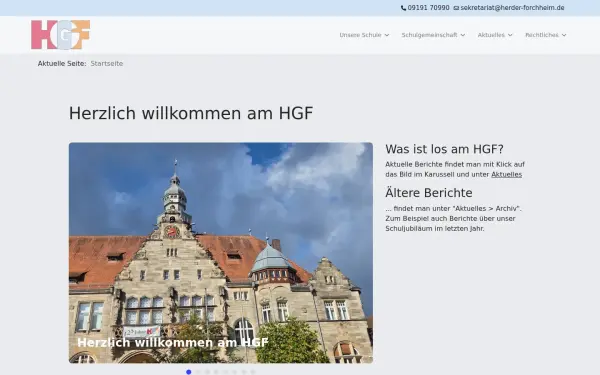
Task: Open the underlined Aktuelles link in the text
Action: pos(506,174)
